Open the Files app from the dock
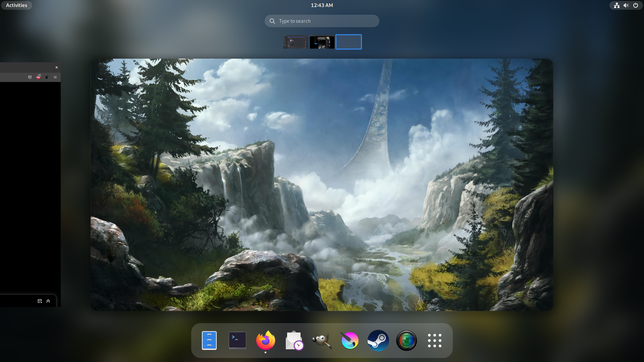 tap(209, 340)
